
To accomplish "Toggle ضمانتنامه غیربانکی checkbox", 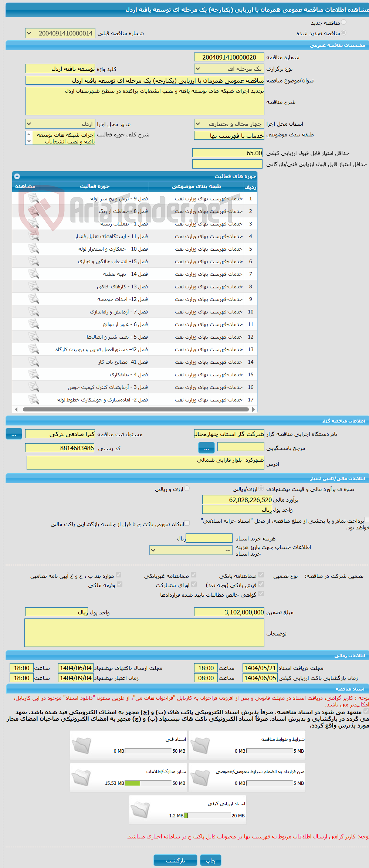I will click(x=193, y=575).
